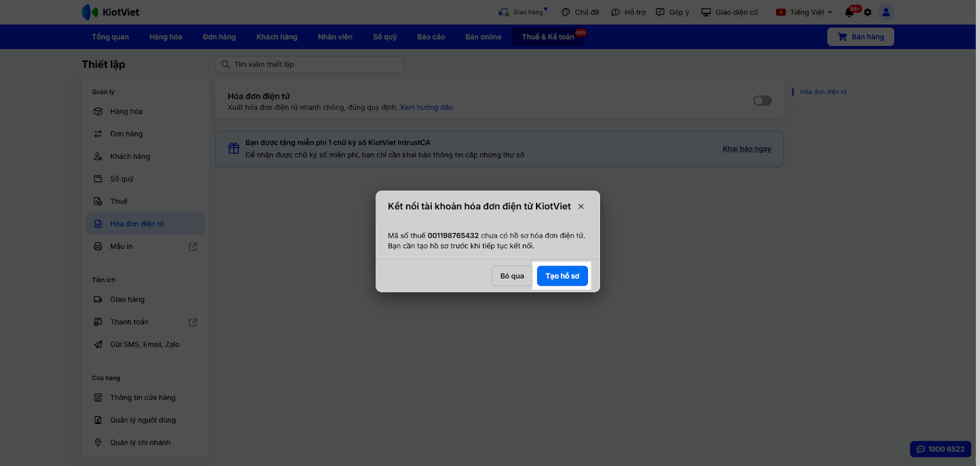Click the Hóa đơn điện tử anchor link on right
Viewport: 980px width, 466px height.
pos(823,92)
